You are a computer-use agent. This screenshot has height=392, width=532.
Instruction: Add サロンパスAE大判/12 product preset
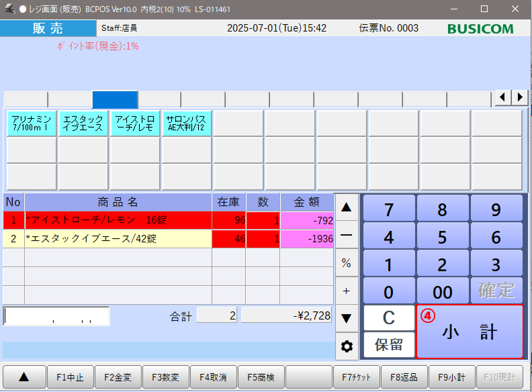point(186,124)
